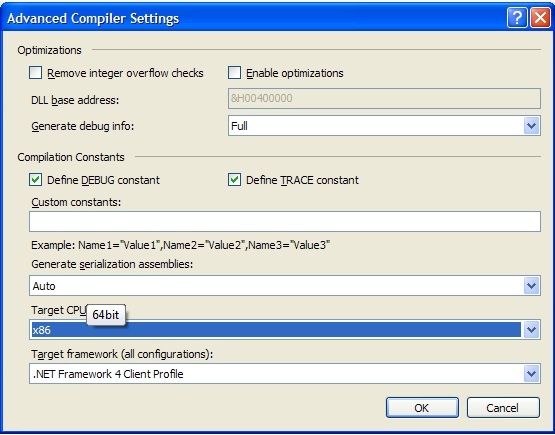The width and height of the screenshot is (555, 435).
Task: Expand Generate serialization assemblies dropdown arrow
Action: (531, 286)
